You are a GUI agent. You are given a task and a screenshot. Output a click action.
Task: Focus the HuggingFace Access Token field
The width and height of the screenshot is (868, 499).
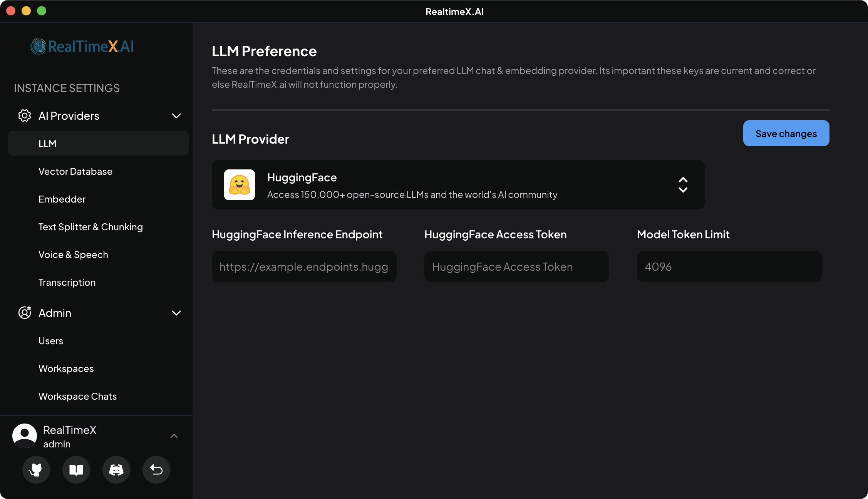516,266
